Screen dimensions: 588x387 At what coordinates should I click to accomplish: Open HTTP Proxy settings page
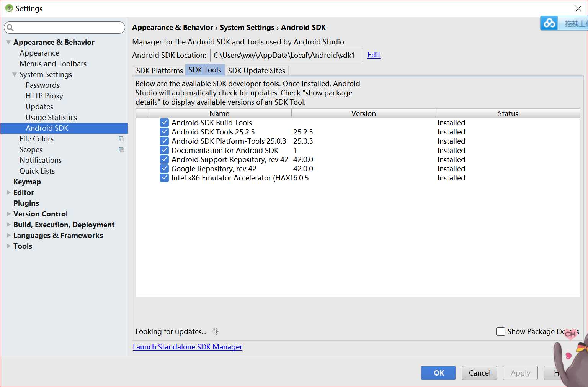[44, 96]
